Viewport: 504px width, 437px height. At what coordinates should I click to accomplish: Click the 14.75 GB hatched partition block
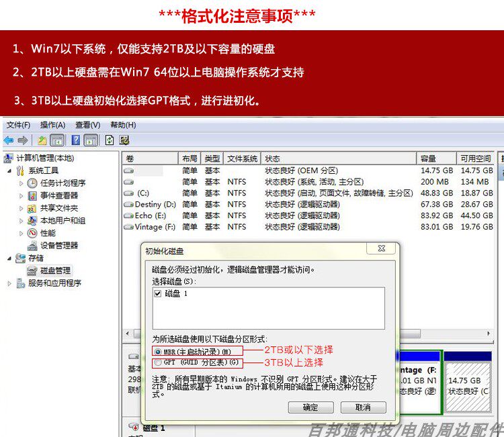pos(468,386)
